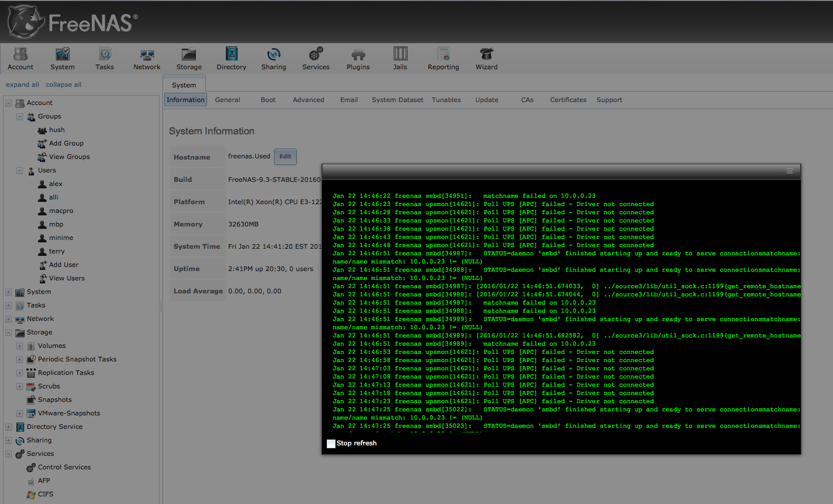The height and width of the screenshot is (504, 833).
Task: Click the group icon beside hush
Action: (x=42, y=130)
